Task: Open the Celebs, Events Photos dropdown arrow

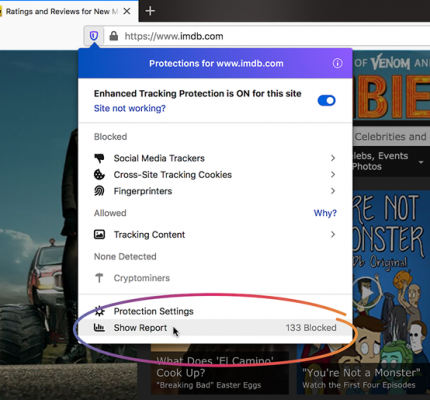Action: coord(421,162)
